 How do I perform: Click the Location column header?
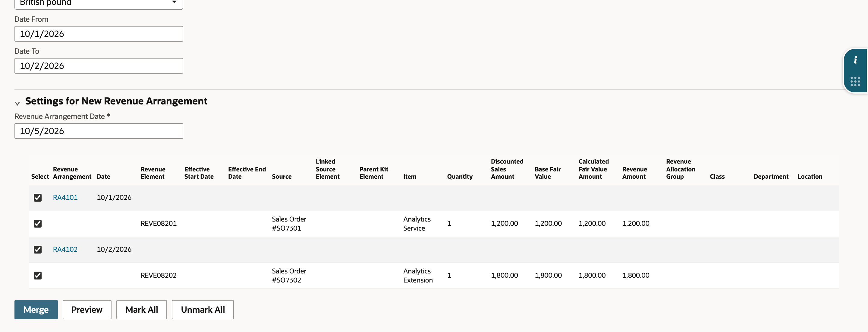click(x=810, y=177)
